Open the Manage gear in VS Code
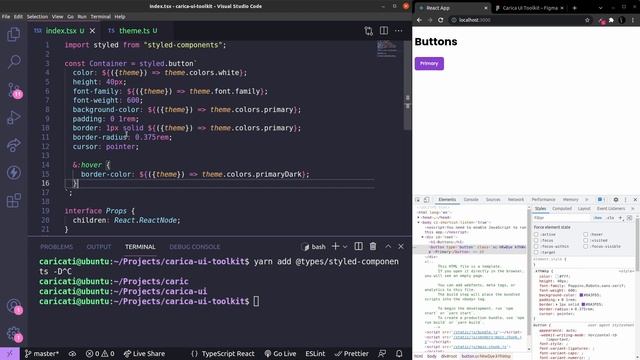This screenshot has height=360, width=640. click(13, 333)
